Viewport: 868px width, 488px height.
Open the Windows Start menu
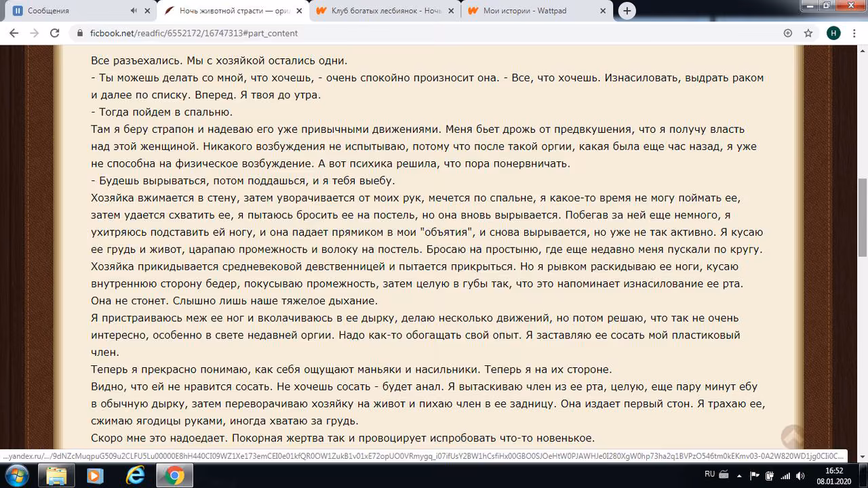[x=16, y=475]
